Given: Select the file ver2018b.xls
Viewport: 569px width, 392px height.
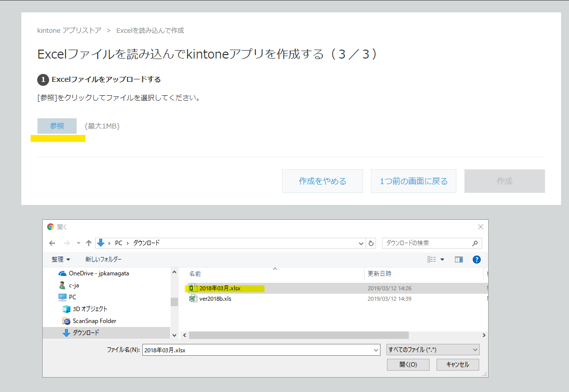Looking at the screenshot, I should point(215,299).
